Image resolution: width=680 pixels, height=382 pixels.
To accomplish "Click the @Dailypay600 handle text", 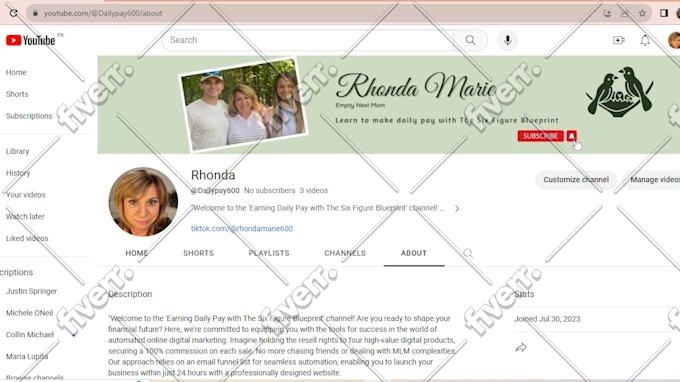I will [215, 190].
